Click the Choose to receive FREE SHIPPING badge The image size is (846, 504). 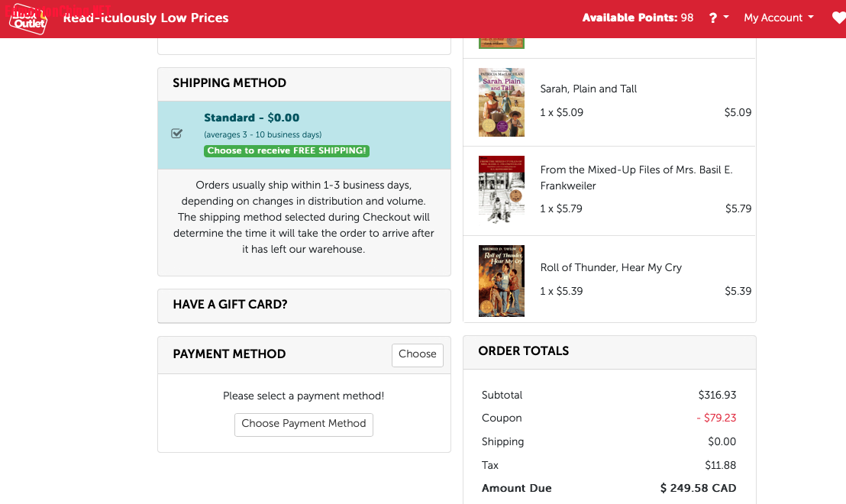(286, 150)
